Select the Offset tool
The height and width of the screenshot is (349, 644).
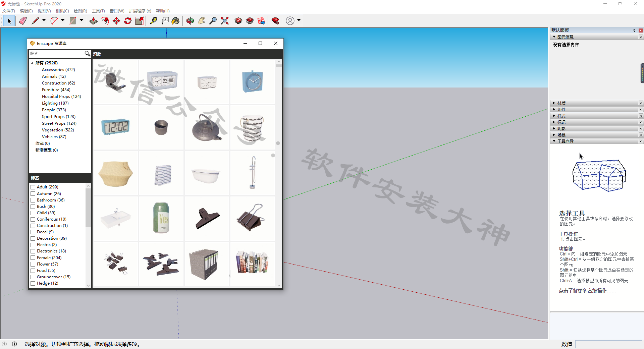pos(105,21)
